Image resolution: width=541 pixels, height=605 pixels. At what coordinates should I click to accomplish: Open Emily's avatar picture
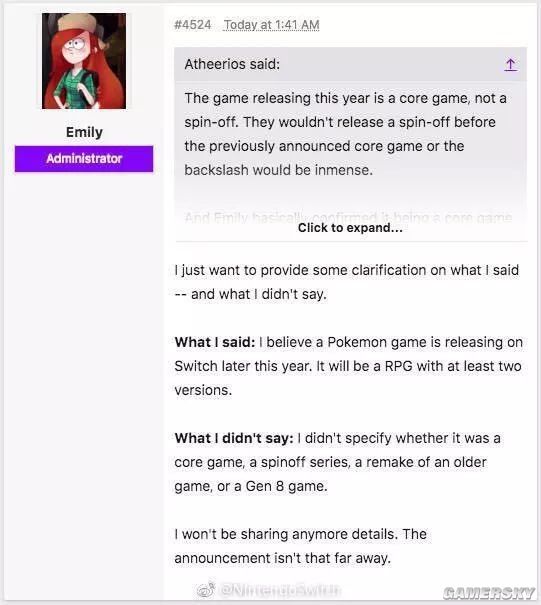(84, 61)
